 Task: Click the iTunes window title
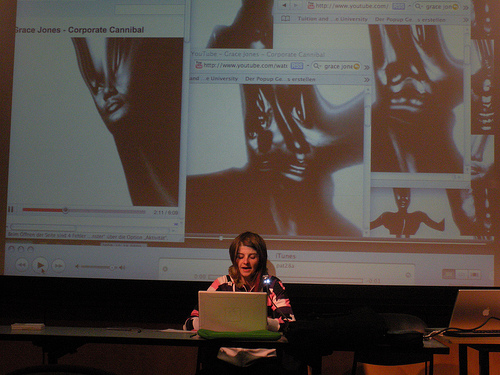click(285, 256)
